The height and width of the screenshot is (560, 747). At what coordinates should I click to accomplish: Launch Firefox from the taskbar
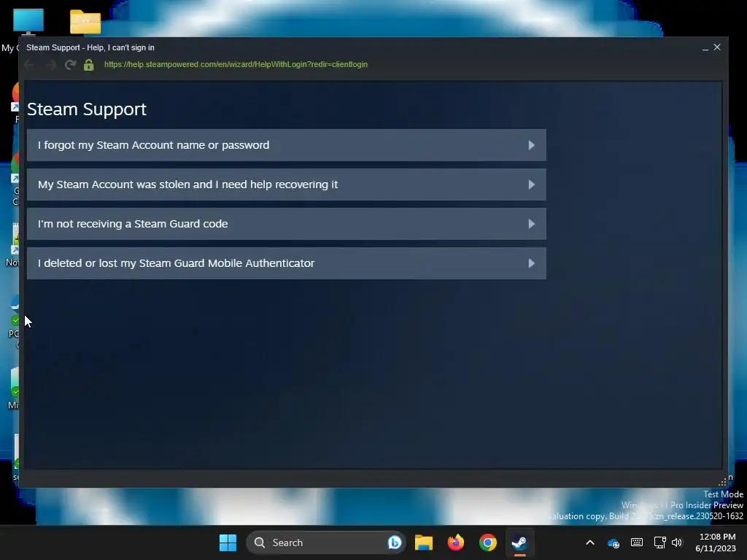456,542
